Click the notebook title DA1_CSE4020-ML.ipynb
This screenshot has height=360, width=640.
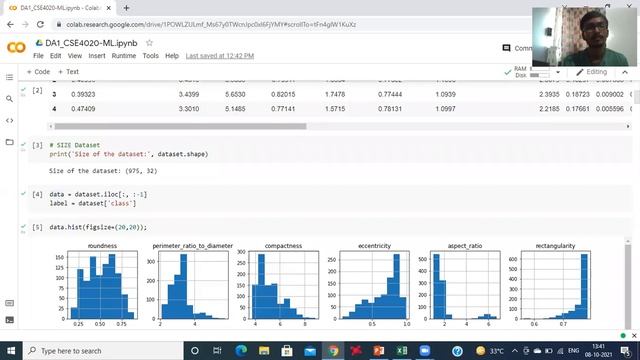tap(91, 43)
